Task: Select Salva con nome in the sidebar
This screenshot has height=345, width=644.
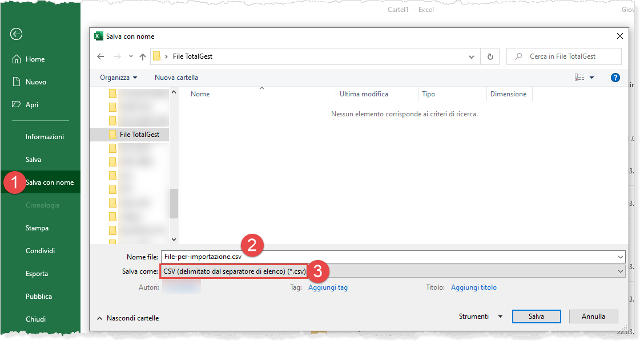Action: click(49, 182)
